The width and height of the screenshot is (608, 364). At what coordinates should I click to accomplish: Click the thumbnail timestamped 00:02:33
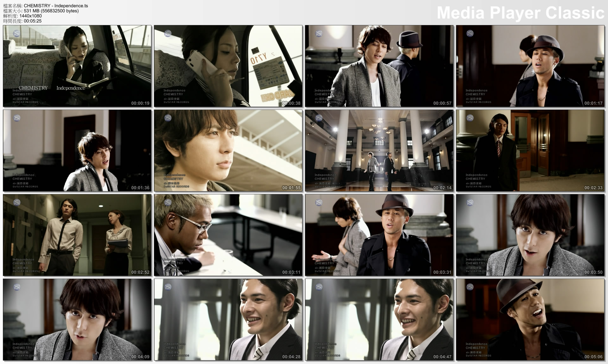coord(530,150)
